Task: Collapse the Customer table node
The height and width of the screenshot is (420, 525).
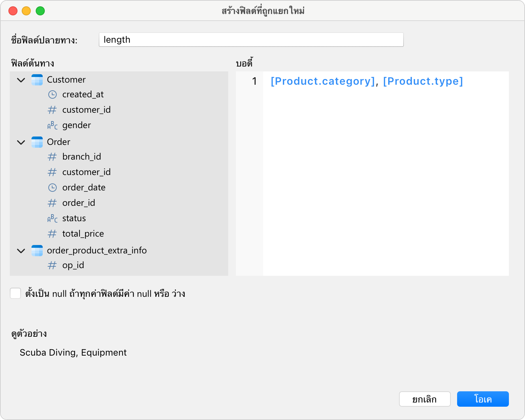Action: [21, 80]
